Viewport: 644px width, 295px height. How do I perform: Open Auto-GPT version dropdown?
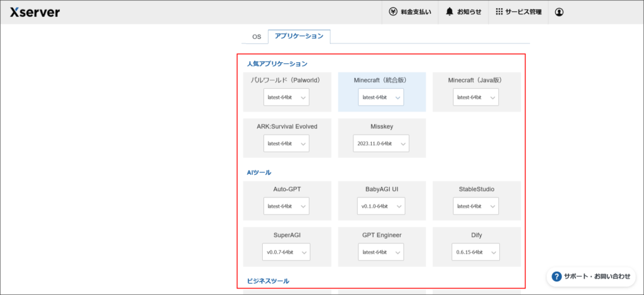[286, 206]
